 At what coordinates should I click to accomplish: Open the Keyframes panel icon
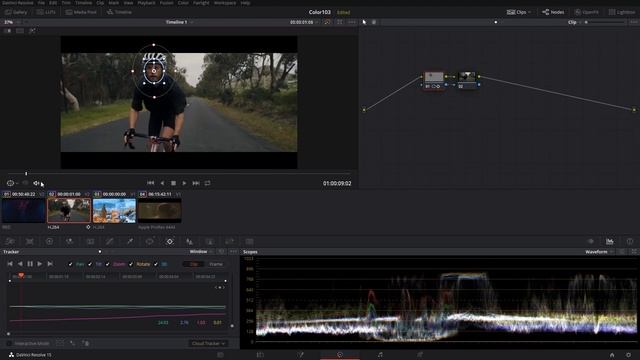point(590,242)
